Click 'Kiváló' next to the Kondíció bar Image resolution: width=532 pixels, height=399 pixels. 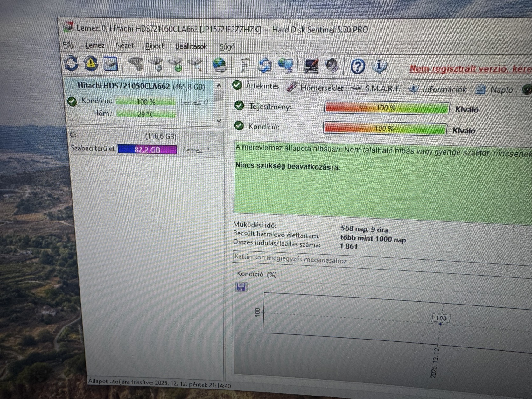[x=464, y=130]
